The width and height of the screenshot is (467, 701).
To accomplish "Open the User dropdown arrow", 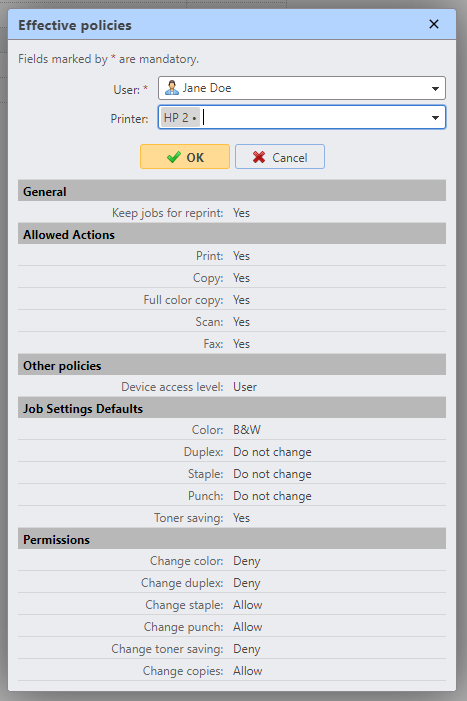I will (435, 89).
